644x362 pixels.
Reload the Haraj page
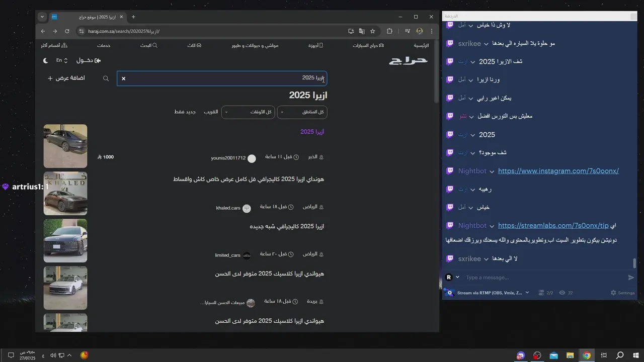67,31
